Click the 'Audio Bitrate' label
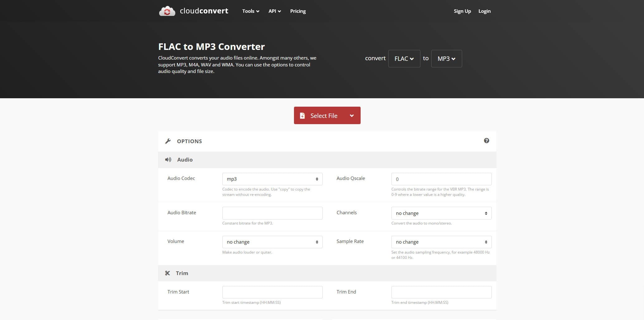Screen dimensions: 644x320 click(x=182, y=213)
